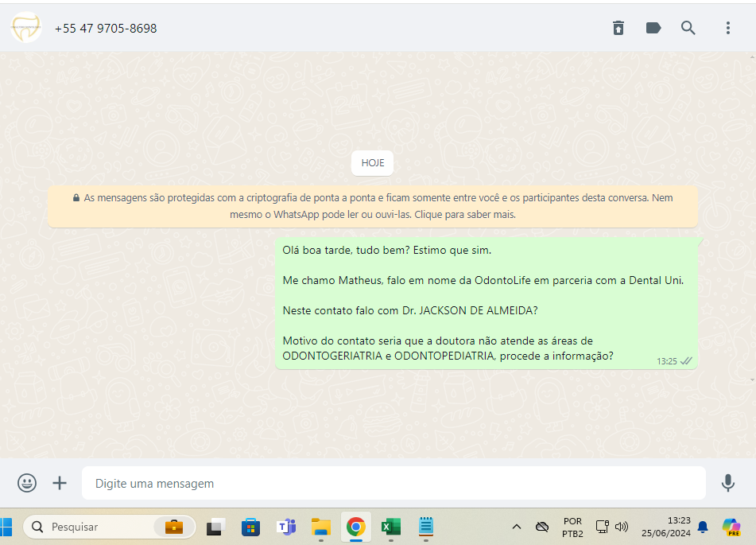This screenshot has width=756, height=545.
Task: Click the briefcase icon in search box
Action: point(174,527)
